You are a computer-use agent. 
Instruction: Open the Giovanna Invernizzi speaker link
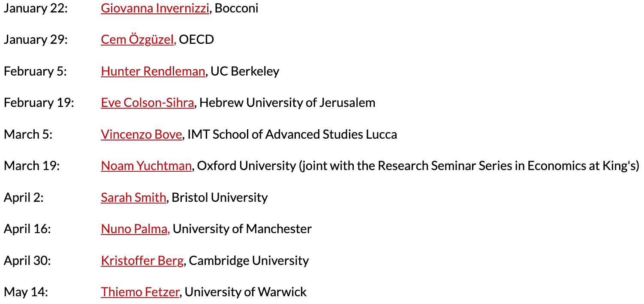[155, 8]
